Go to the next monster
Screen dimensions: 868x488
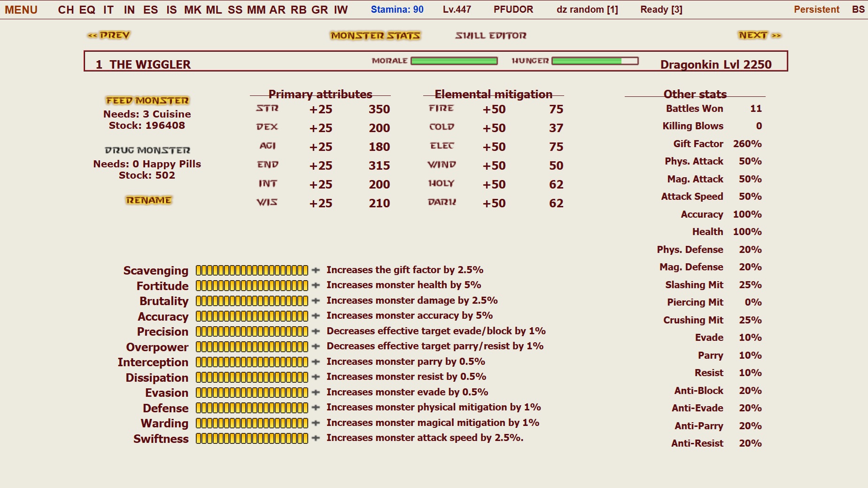click(759, 35)
